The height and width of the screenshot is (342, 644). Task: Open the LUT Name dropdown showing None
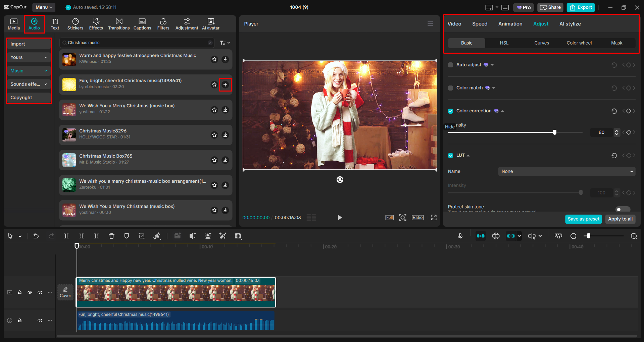566,171
